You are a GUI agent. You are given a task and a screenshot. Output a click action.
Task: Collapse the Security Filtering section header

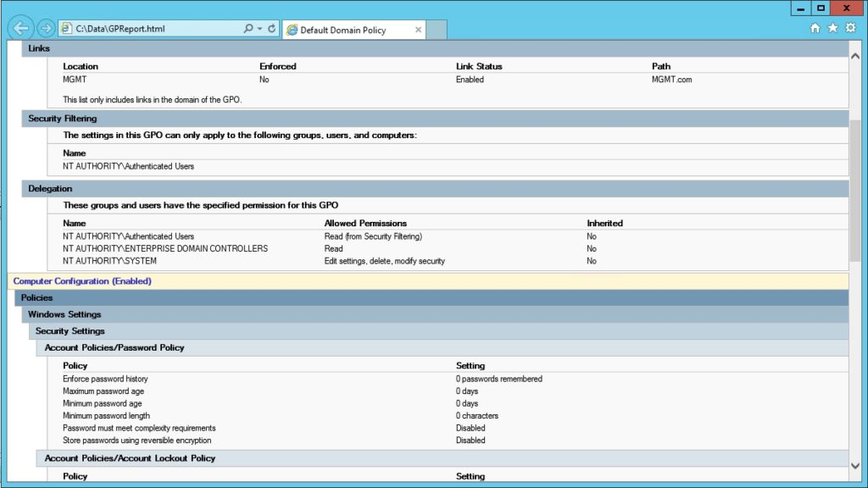(x=435, y=119)
